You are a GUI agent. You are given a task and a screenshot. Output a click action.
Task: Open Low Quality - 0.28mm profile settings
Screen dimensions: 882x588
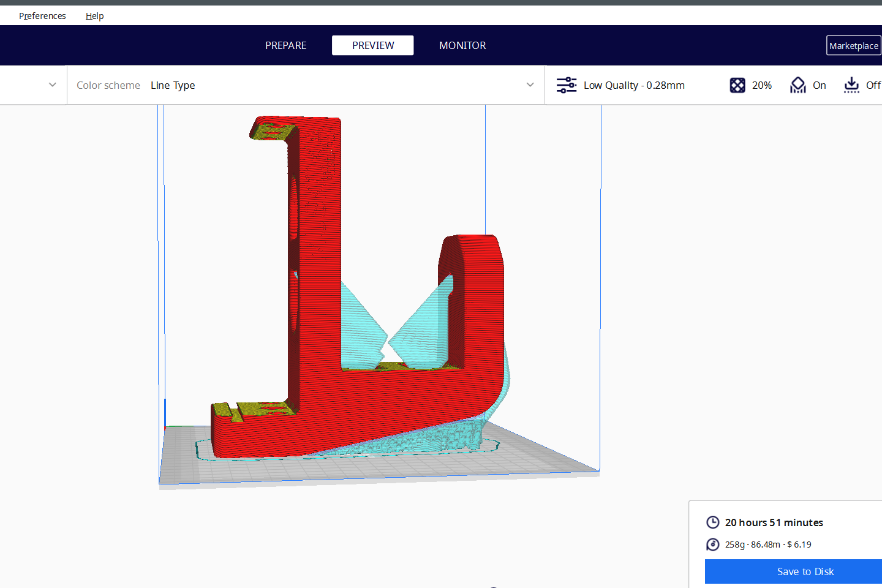pyautogui.click(x=634, y=85)
